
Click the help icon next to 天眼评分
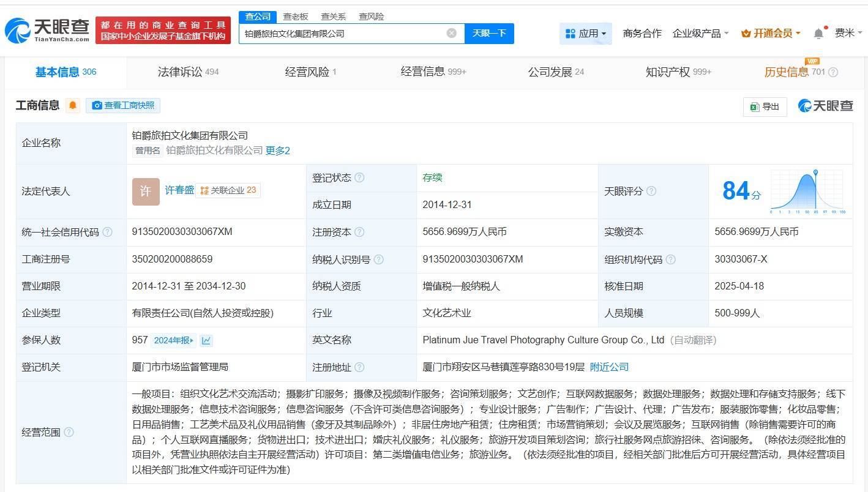[x=651, y=191]
